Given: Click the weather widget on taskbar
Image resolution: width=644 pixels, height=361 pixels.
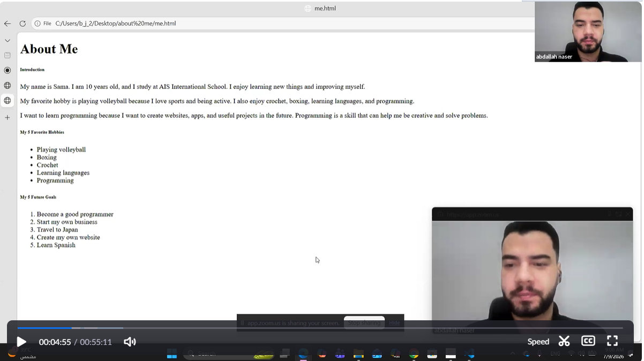Looking at the screenshot, I should 21,352.
